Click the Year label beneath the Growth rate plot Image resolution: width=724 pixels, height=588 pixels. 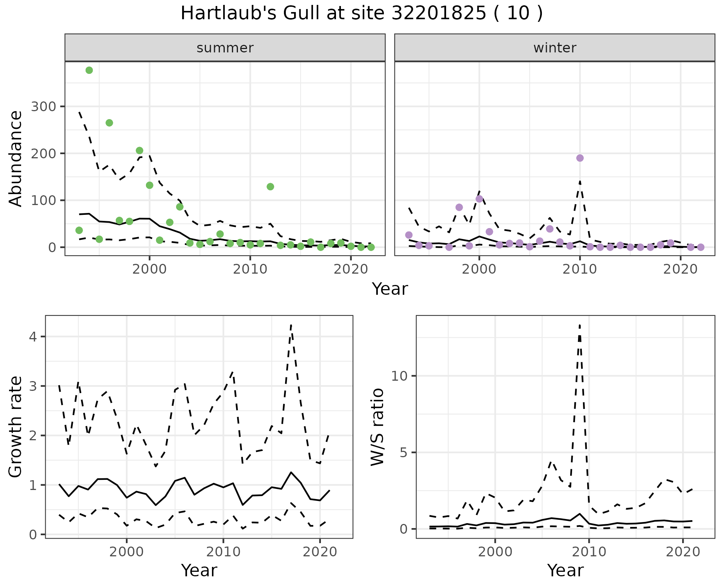tap(199, 570)
